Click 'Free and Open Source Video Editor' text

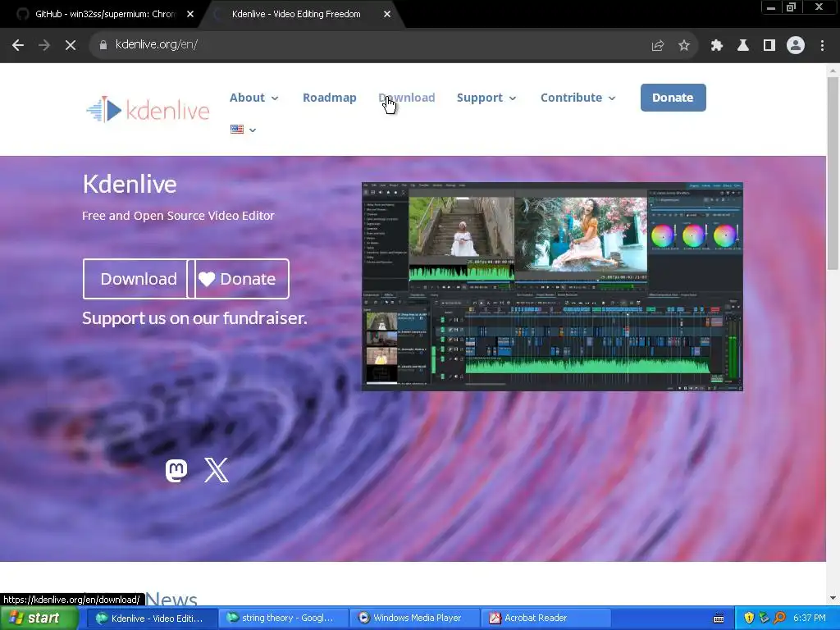click(178, 216)
